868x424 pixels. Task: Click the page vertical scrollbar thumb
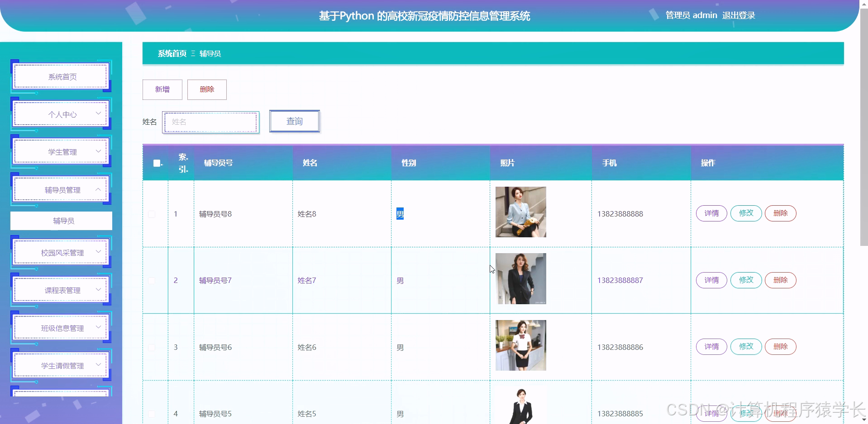tap(864, 127)
